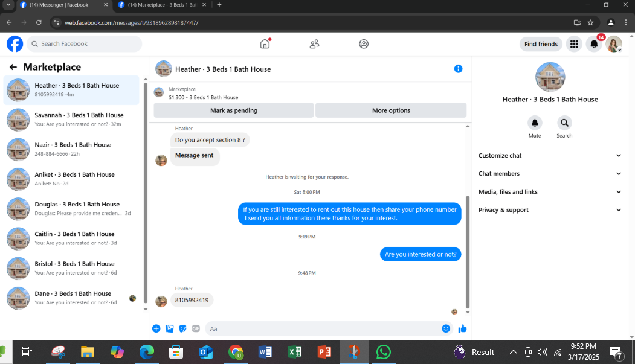
Task: Open the emoji picker smiley icon
Action: 446,328
